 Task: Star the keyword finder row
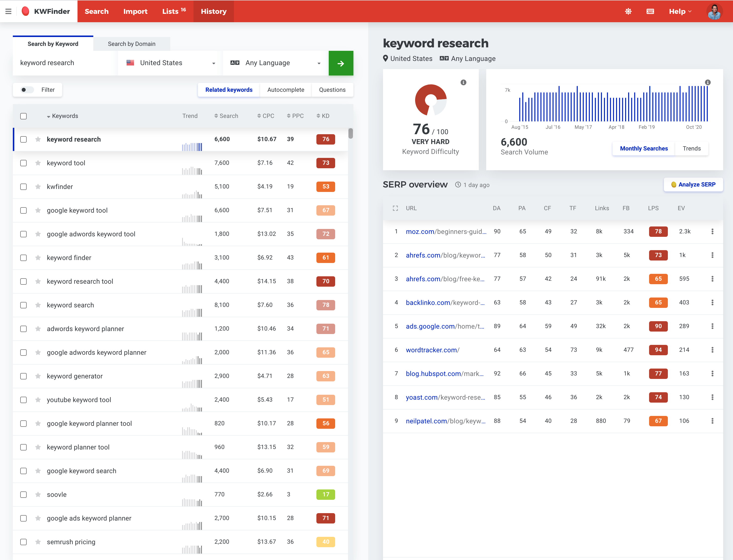click(x=38, y=258)
